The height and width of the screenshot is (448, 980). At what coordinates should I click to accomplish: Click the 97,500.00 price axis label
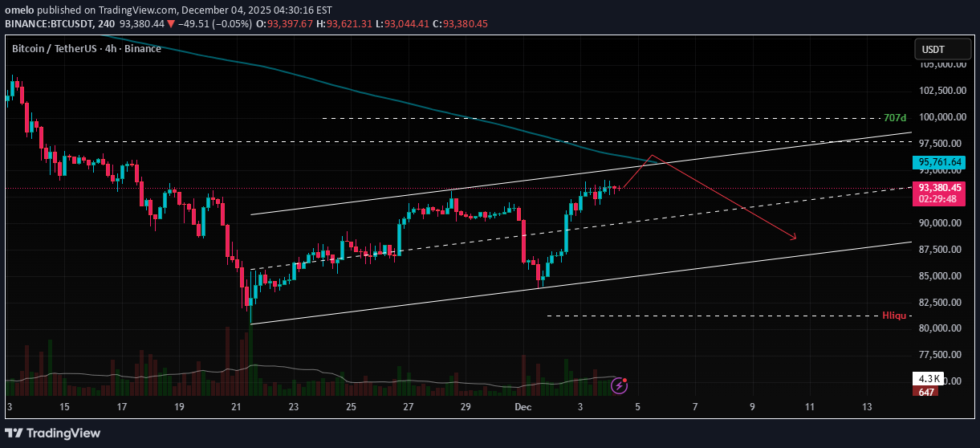click(x=941, y=143)
